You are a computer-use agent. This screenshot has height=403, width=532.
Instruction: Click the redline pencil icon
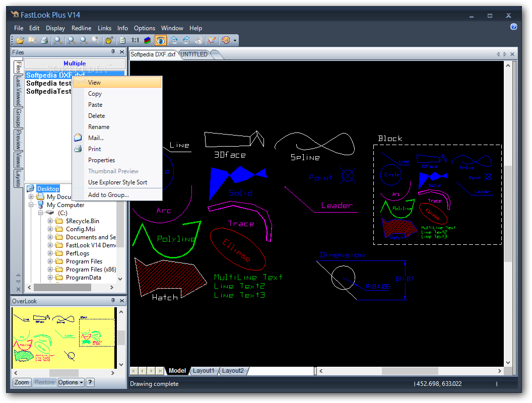tap(212, 40)
